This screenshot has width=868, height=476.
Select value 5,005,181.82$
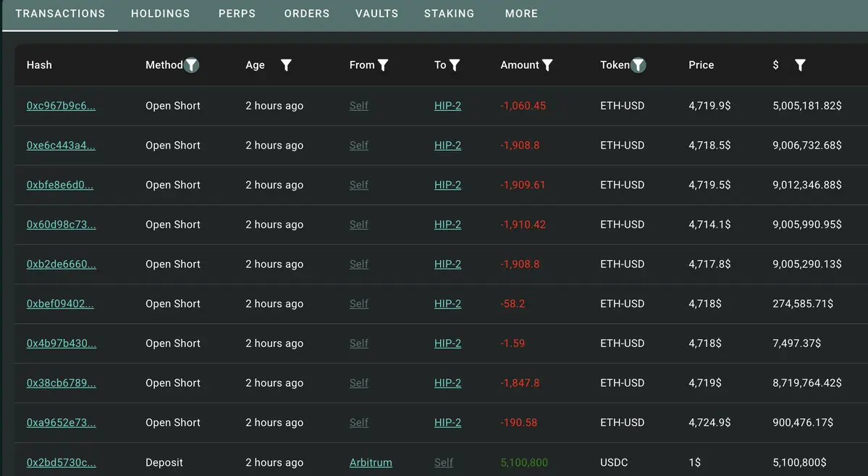807,105
